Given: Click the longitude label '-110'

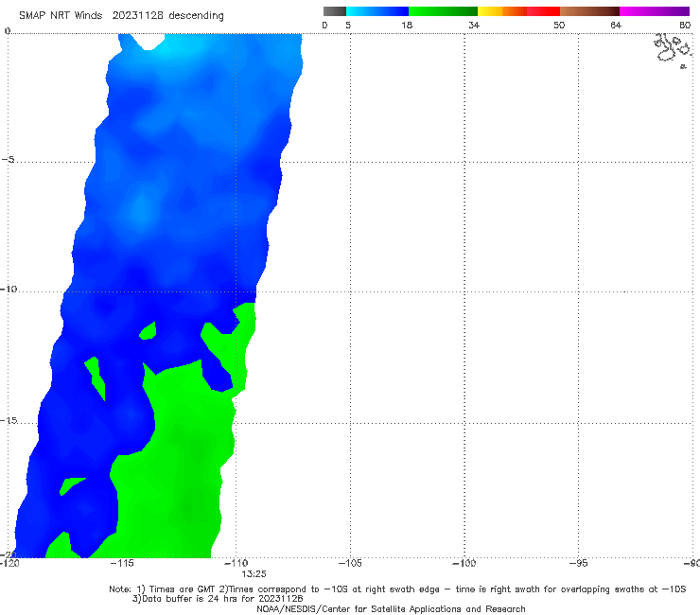Looking at the screenshot, I should coord(236,563).
